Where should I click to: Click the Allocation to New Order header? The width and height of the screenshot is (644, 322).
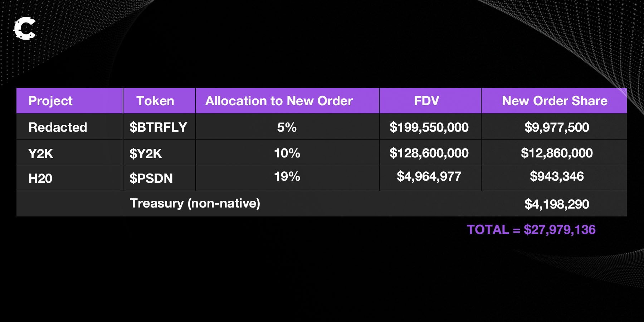pyautogui.click(x=279, y=101)
